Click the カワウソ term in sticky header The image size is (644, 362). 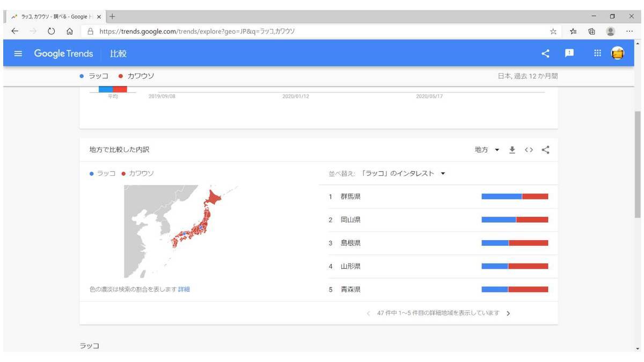click(x=136, y=76)
